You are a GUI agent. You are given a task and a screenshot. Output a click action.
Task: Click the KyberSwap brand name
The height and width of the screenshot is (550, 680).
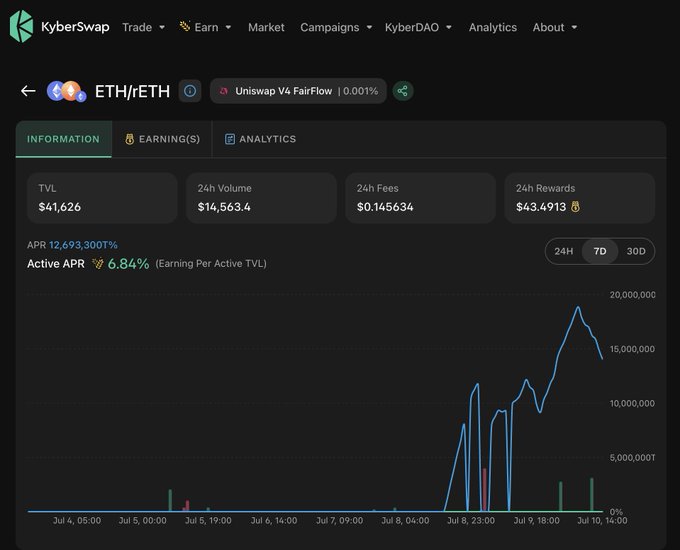pos(75,27)
